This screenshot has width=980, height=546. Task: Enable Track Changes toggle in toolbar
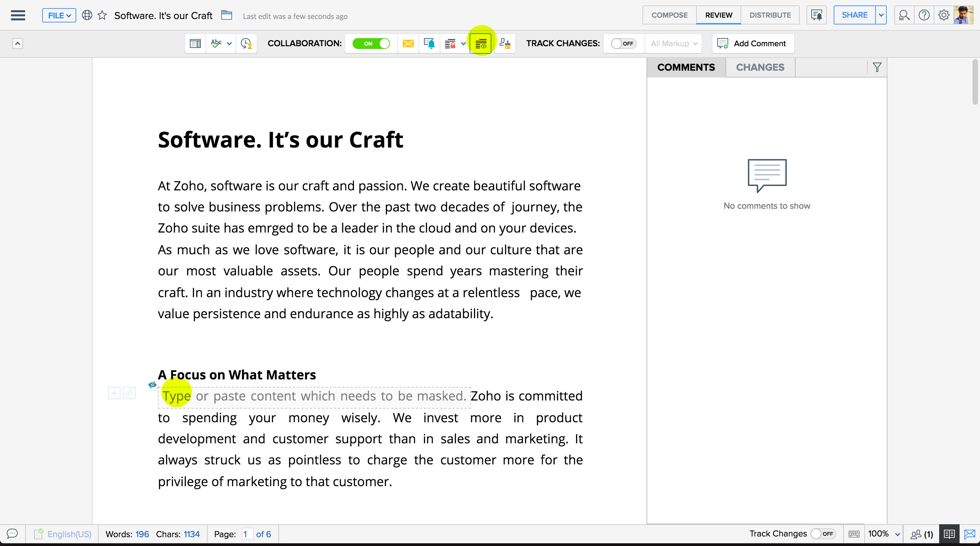click(623, 44)
